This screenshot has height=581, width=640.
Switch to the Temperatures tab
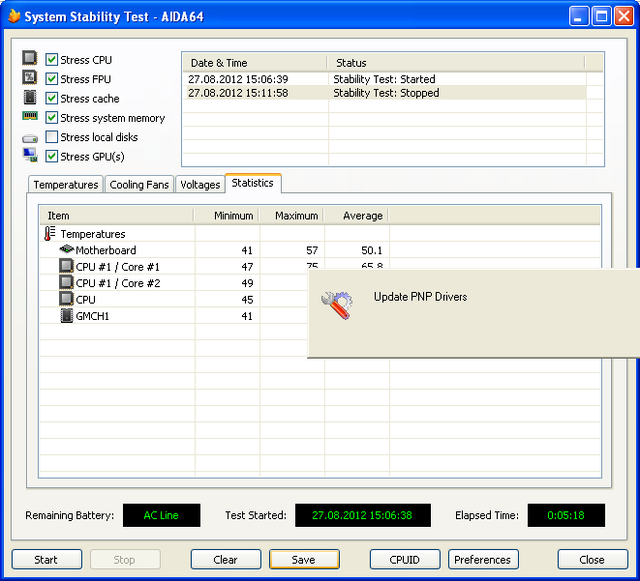point(66,185)
